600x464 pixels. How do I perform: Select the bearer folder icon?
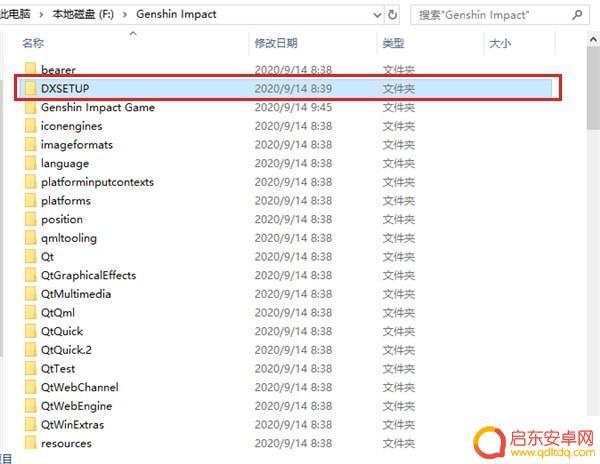coord(30,69)
